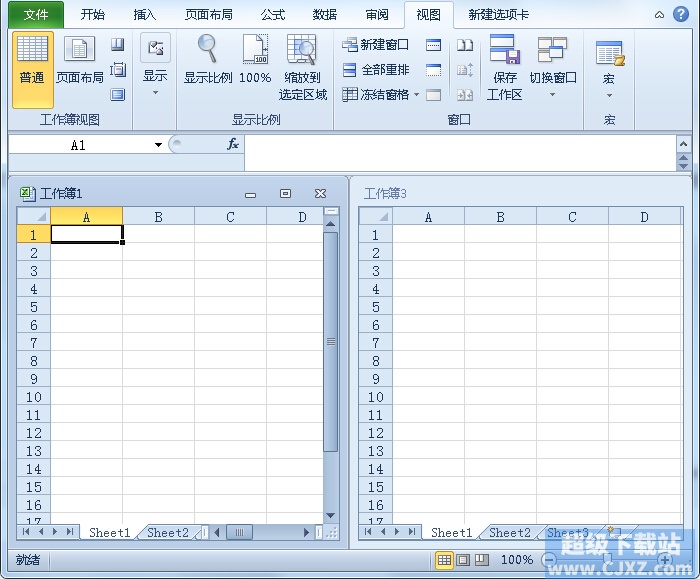Switch to the Home (开始) tab
Screen dimensions: 700x579
92,15
